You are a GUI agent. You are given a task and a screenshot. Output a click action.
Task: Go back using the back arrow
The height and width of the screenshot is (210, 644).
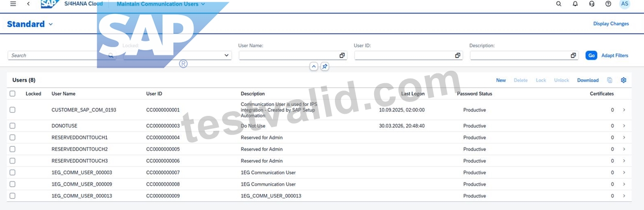(28, 4)
